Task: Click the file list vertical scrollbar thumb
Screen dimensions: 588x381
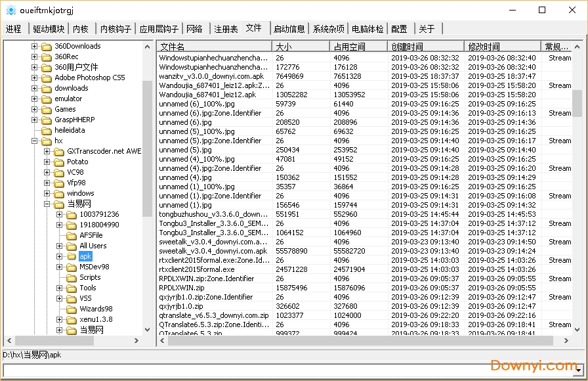Action: pos(577,103)
